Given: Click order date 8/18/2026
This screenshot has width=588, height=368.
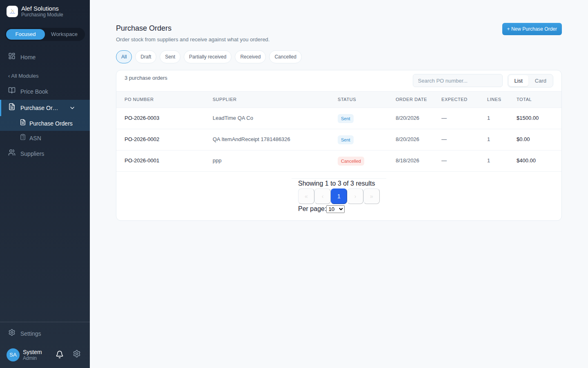Looking at the screenshot, I should coord(407,161).
